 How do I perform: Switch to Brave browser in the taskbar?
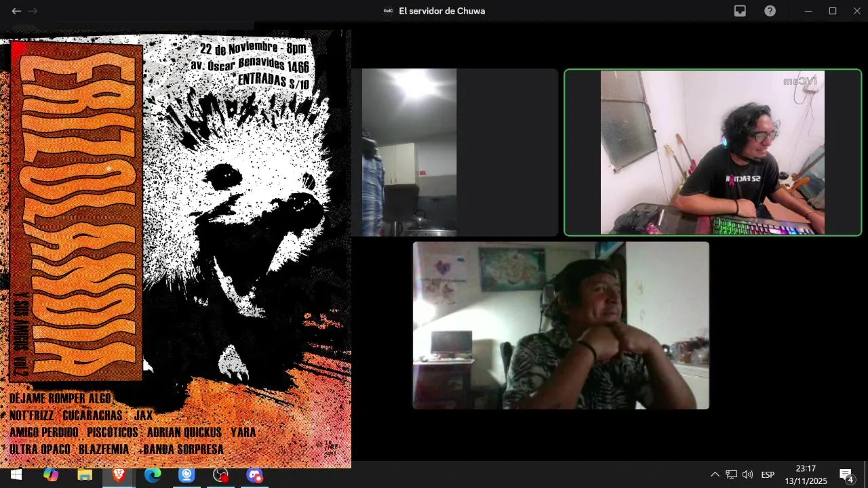point(119,475)
